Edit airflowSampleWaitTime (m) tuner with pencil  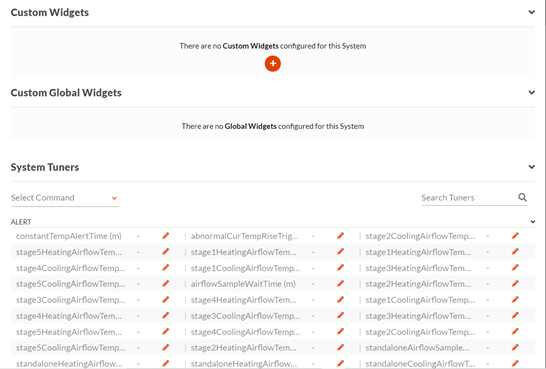click(x=340, y=284)
